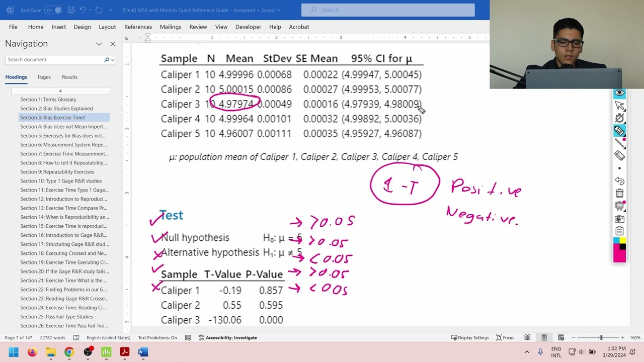Open the Acrobat ribbon tab
The height and width of the screenshot is (362, 644).
(x=299, y=27)
